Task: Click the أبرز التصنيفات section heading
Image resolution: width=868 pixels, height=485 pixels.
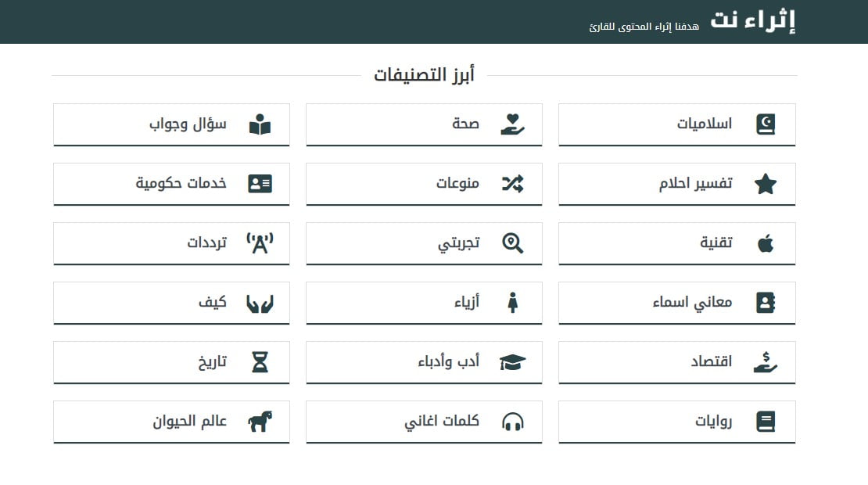Action: coord(424,74)
